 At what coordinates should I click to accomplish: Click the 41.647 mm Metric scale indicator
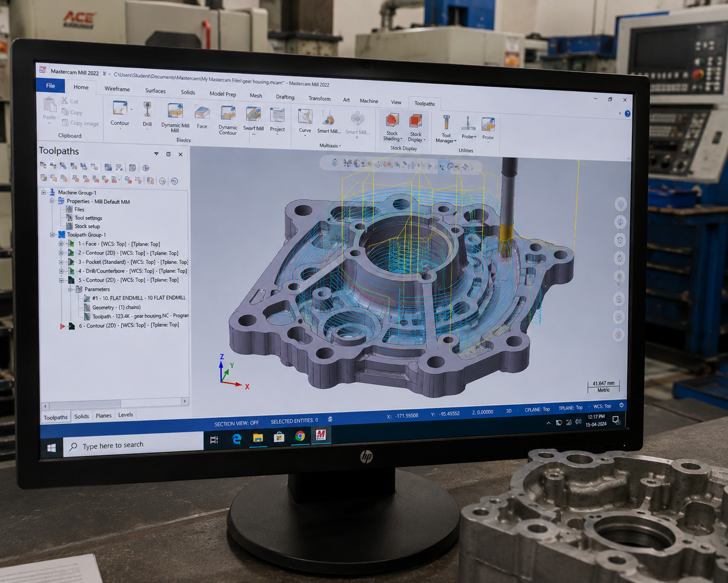pos(603,387)
